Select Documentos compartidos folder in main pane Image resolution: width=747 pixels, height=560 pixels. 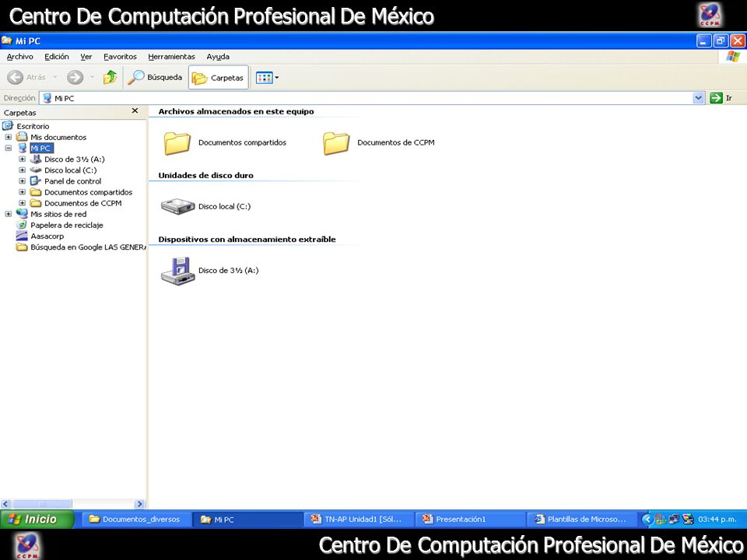[x=226, y=143]
